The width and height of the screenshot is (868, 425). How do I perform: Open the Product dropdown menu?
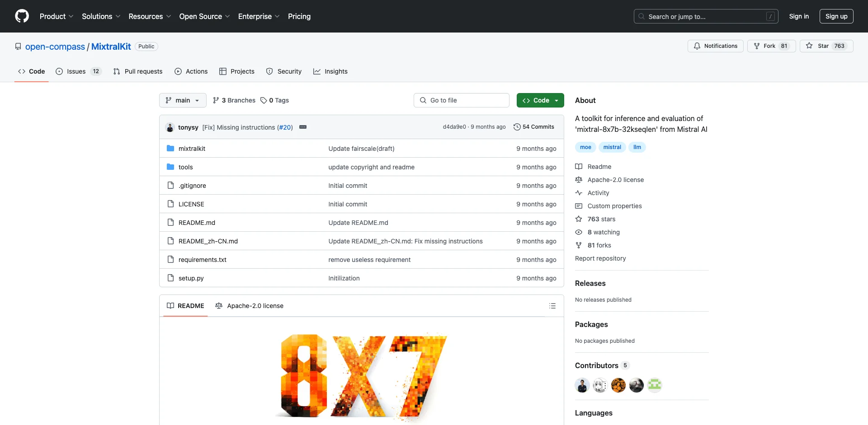[x=57, y=16]
